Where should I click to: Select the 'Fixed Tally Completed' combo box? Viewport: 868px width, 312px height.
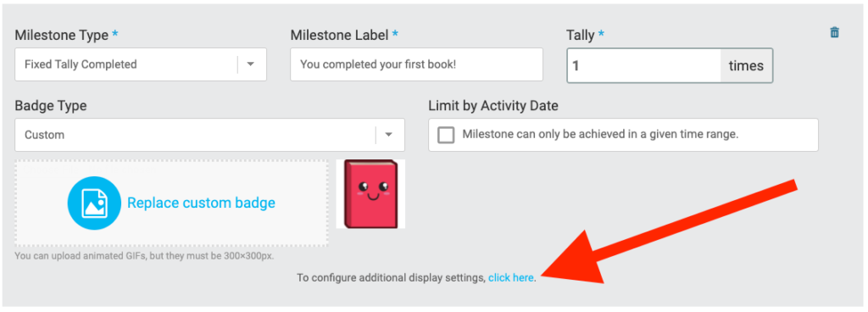tap(141, 64)
